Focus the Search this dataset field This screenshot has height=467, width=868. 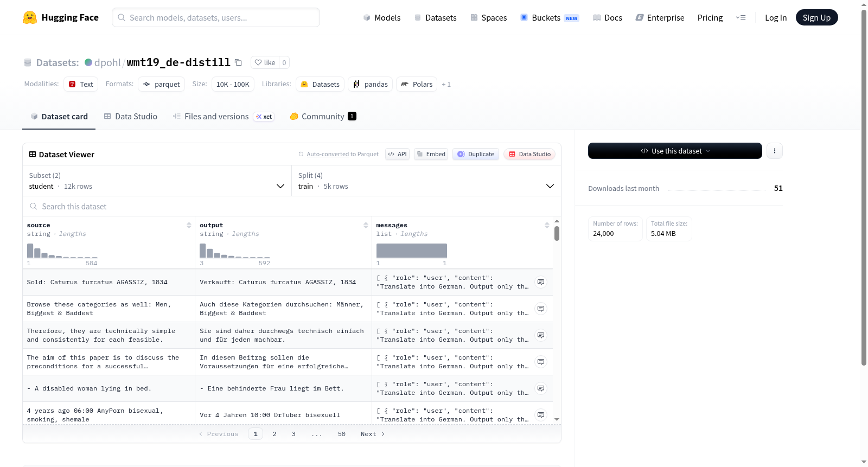pos(292,206)
